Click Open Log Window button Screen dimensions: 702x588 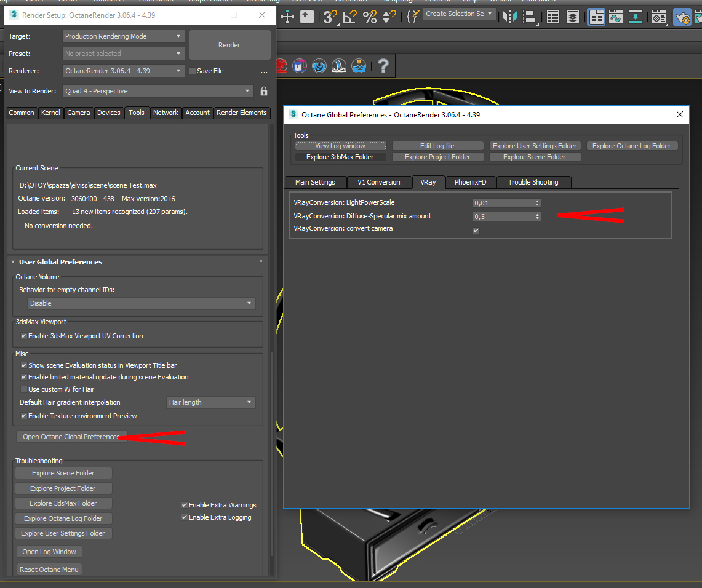49,552
